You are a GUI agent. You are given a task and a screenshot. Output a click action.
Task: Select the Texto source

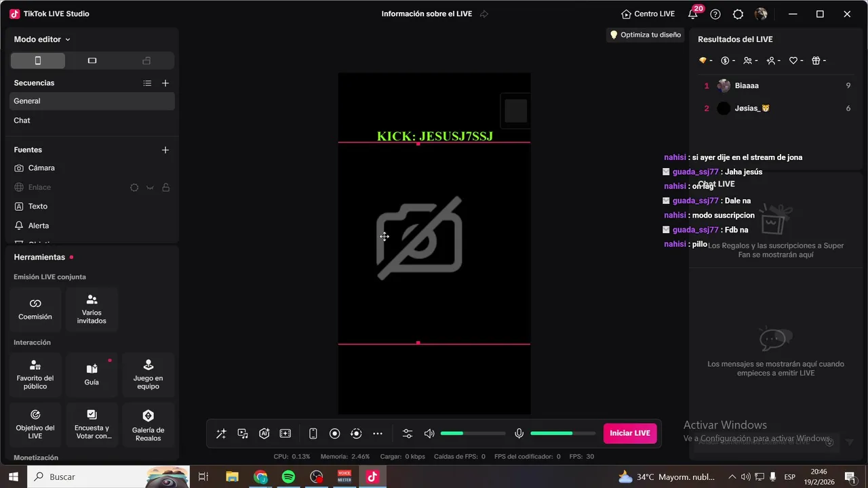coord(92,207)
